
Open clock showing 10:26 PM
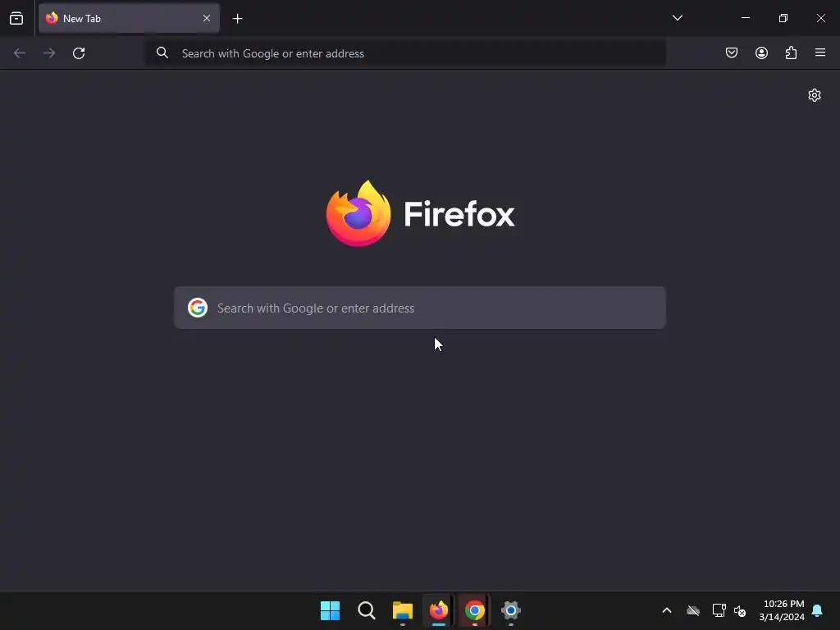point(782,610)
